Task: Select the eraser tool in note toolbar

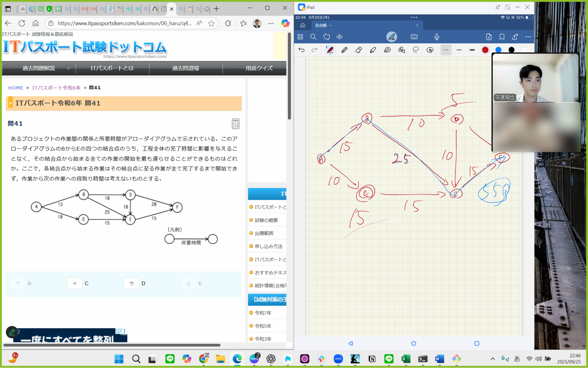Action: coord(359,50)
